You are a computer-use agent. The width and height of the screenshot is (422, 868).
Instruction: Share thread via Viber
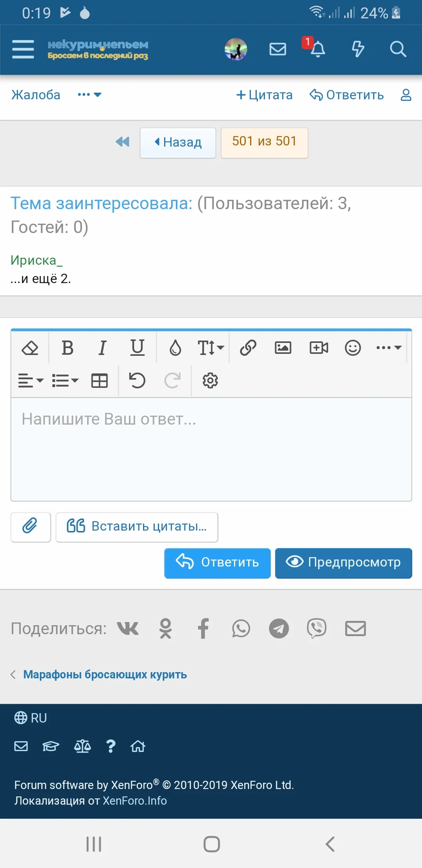316,629
